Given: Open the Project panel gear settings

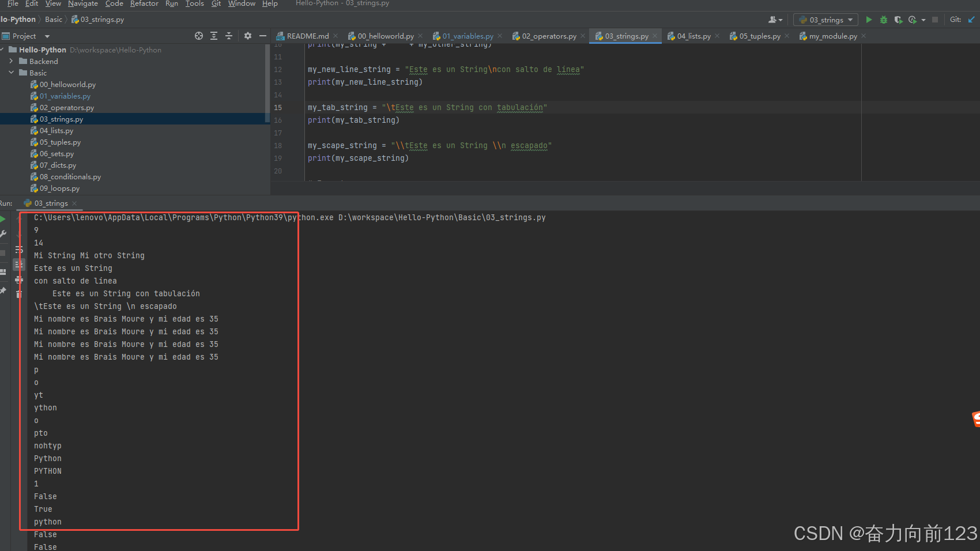Looking at the screenshot, I should point(248,36).
